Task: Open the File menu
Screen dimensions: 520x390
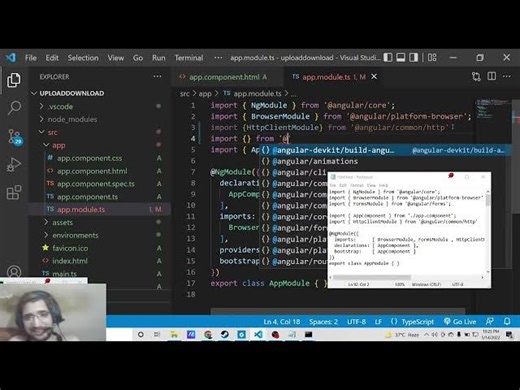Action: coord(31,58)
